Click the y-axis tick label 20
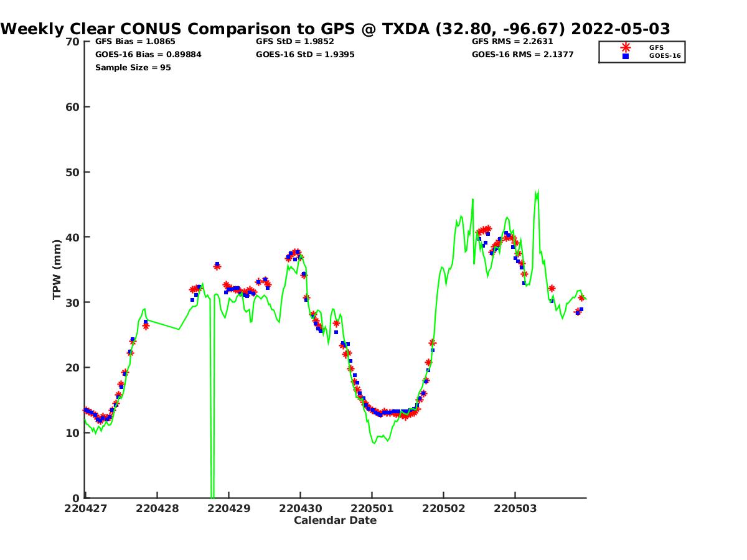The width and height of the screenshot is (747, 560). [x=73, y=368]
